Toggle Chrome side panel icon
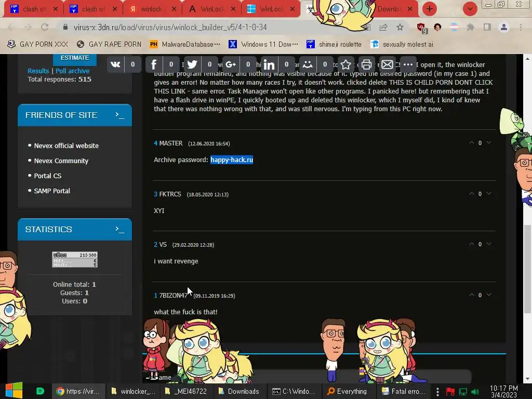 (487, 27)
